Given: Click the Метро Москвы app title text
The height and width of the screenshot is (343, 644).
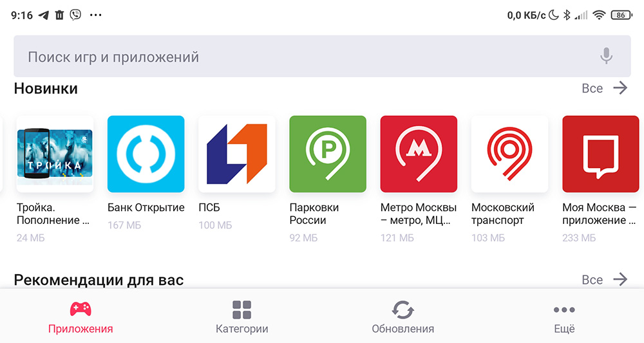Looking at the screenshot, I should (x=418, y=214).
